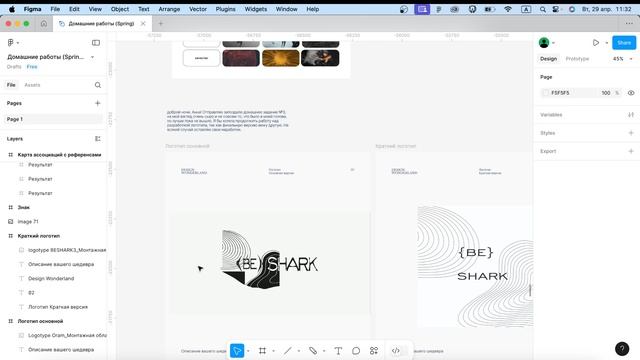
Task: Open the Apple menu
Action: coord(12,9)
